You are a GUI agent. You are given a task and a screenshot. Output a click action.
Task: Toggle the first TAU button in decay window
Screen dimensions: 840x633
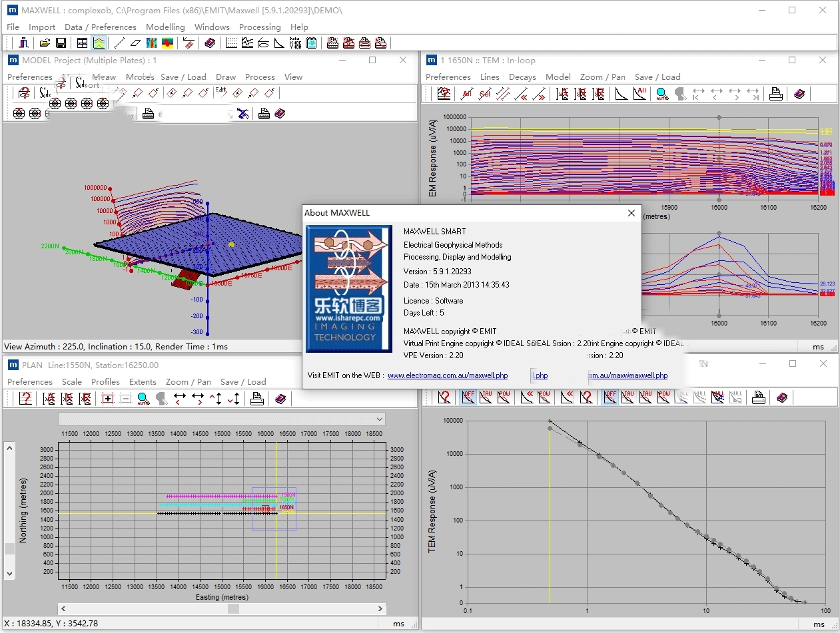(486, 397)
